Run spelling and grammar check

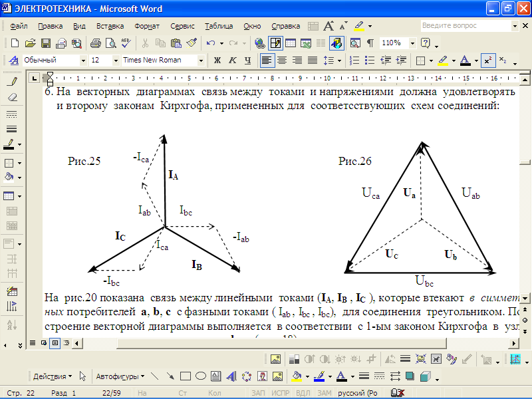[x=126, y=43]
